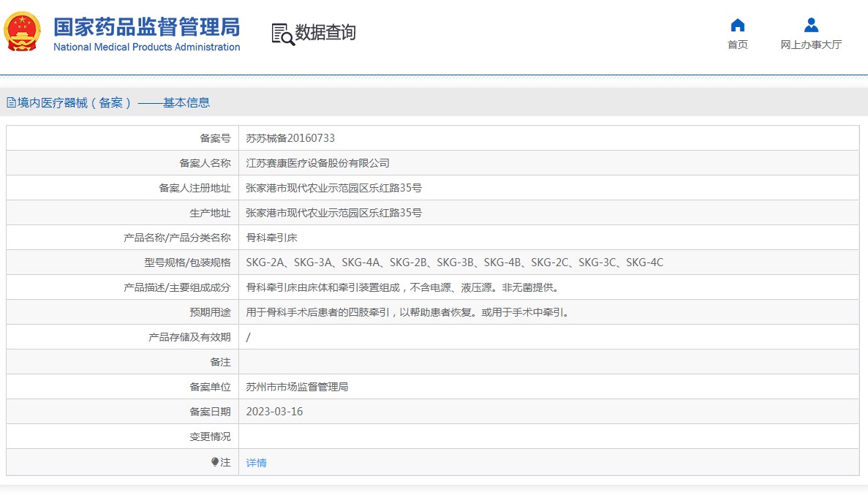Screen dimensions: 868x495
Task: Click the 生产地址 field label
Action: coord(211,213)
